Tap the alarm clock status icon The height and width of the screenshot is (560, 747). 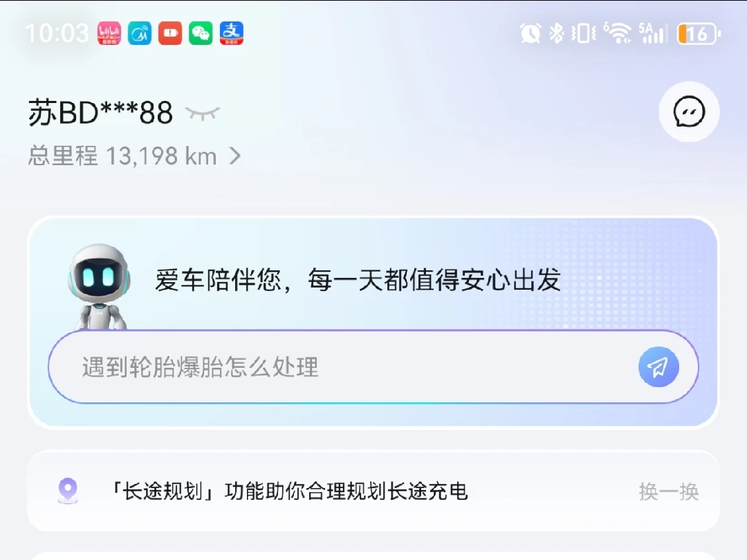click(x=531, y=33)
